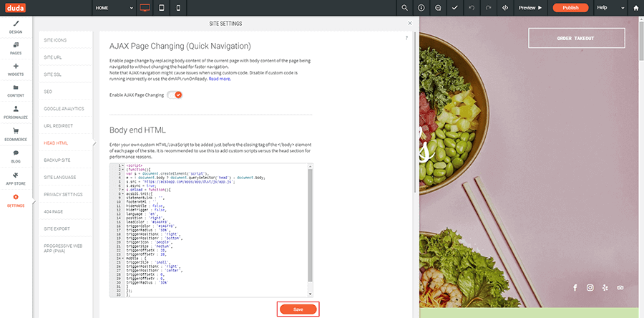
Task: Select Google Analytics in settings list
Action: tap(63, 108)
